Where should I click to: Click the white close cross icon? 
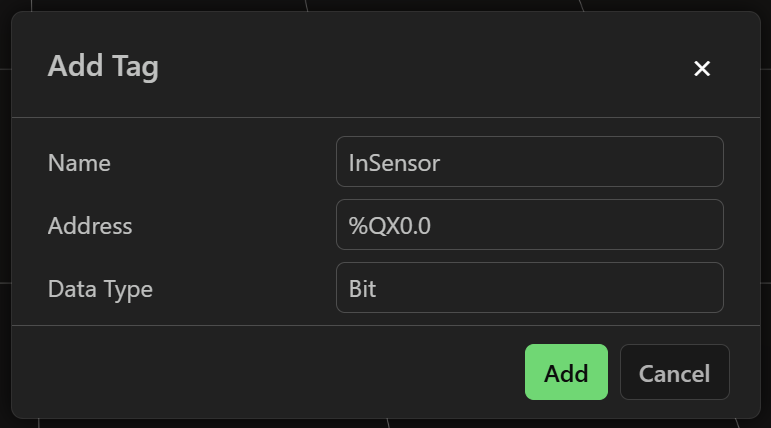point(702,68)
